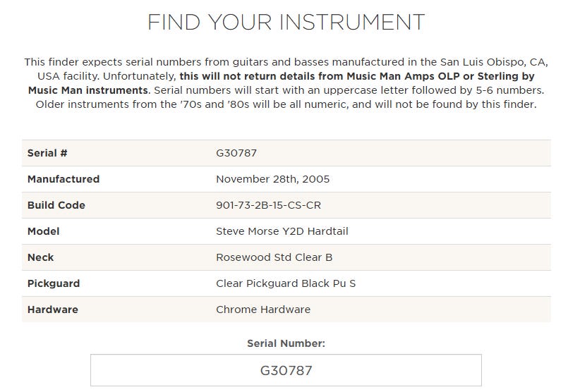Select the "Build Code" row label

click(56, 205)
